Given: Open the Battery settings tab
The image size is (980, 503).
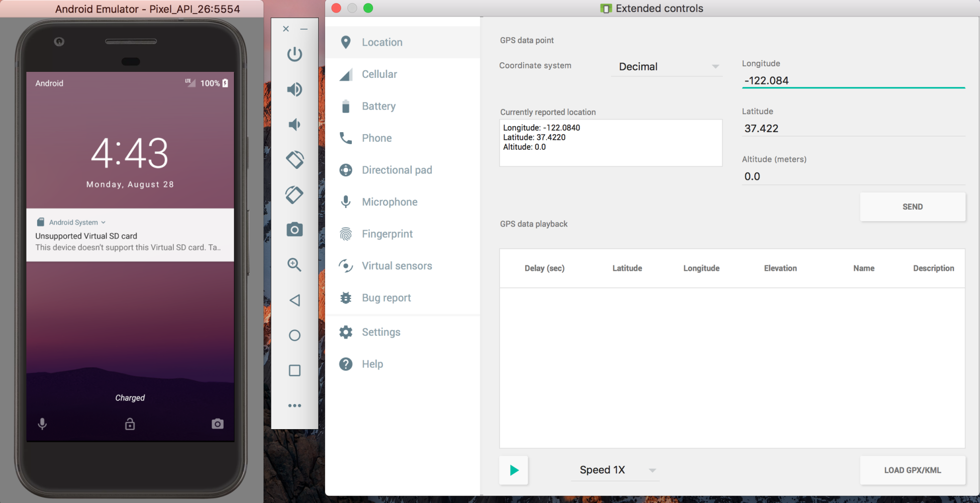Looking at the screenshot, I should [x=403, y=106].
